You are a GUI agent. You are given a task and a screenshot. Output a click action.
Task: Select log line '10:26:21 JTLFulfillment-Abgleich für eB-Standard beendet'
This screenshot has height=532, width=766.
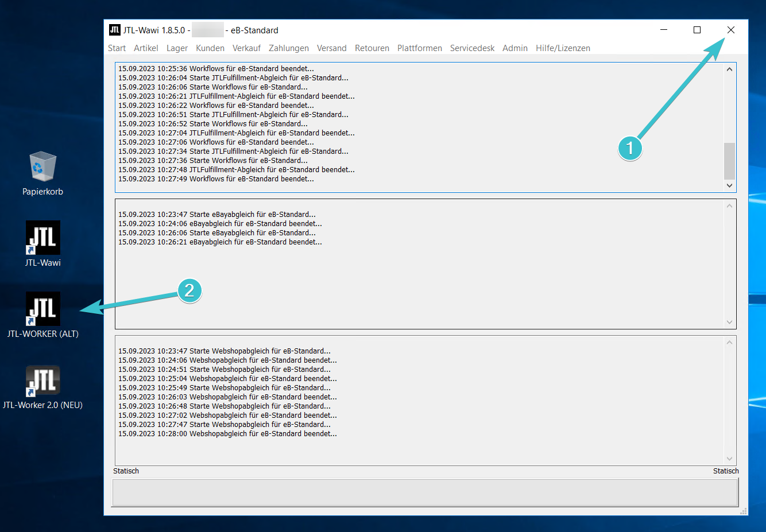237,96
